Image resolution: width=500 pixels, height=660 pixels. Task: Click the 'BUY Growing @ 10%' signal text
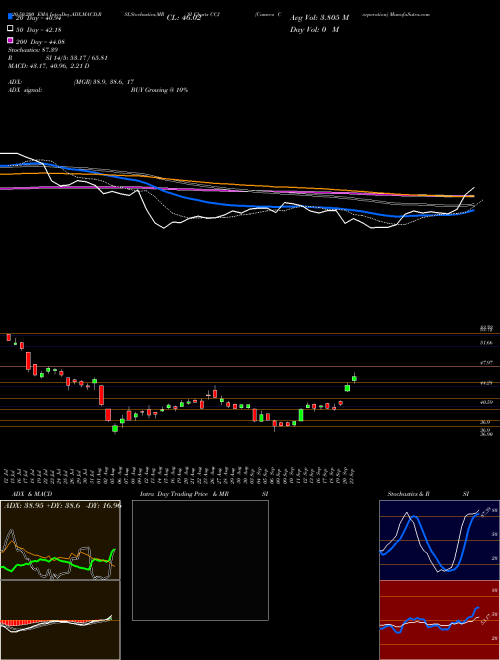point(159,90)
